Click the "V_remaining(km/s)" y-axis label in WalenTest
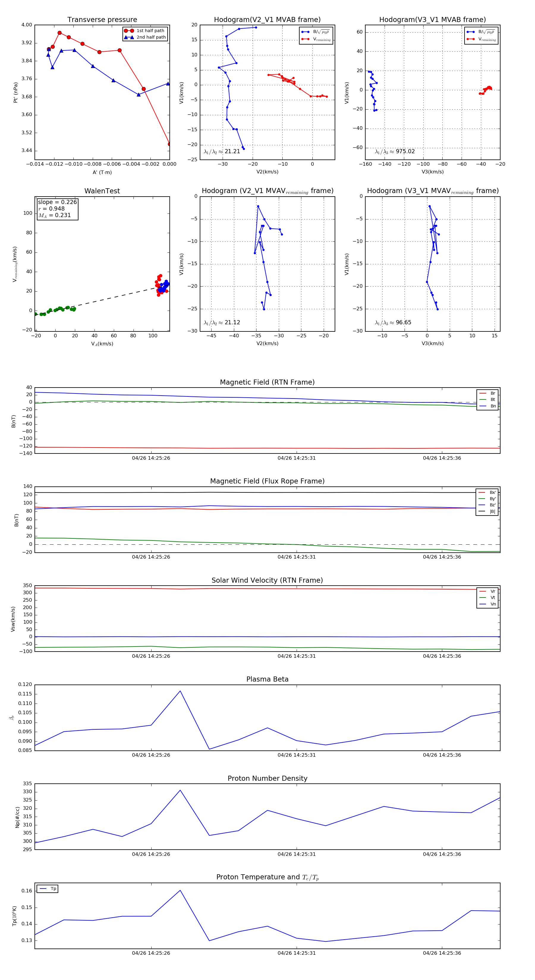The image size is (535, 980). pos(15,264)
